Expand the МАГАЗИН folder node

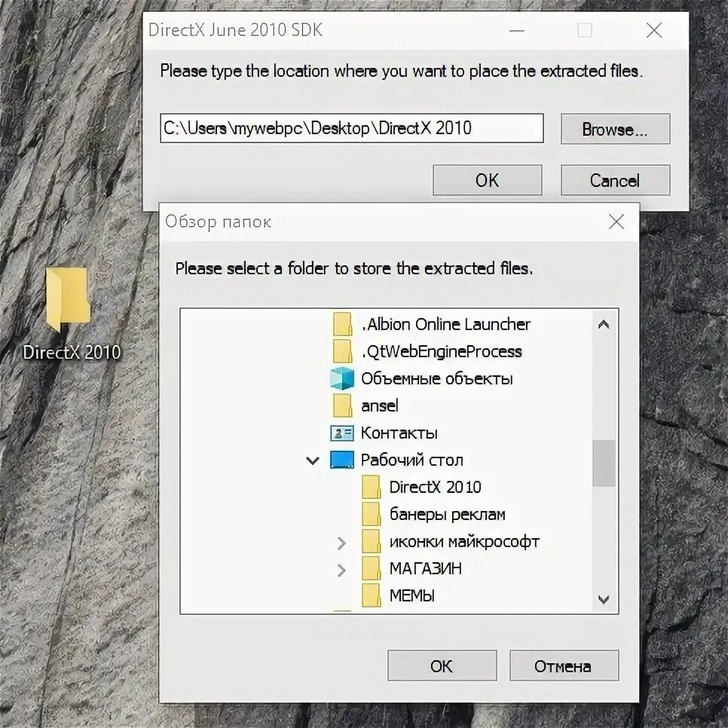[x=341, y=570]
